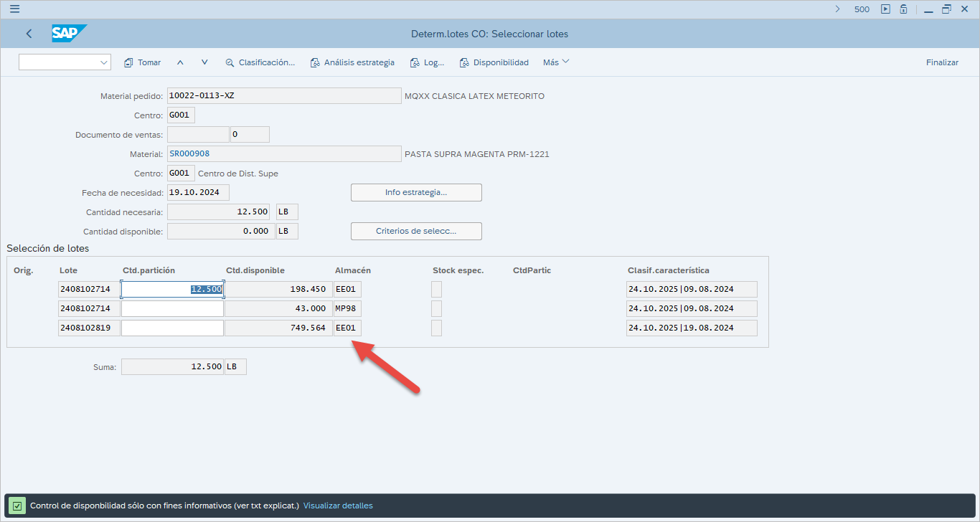Expand the Más menu
Screen dimensions: 980x522
click(x=556, y=62)
